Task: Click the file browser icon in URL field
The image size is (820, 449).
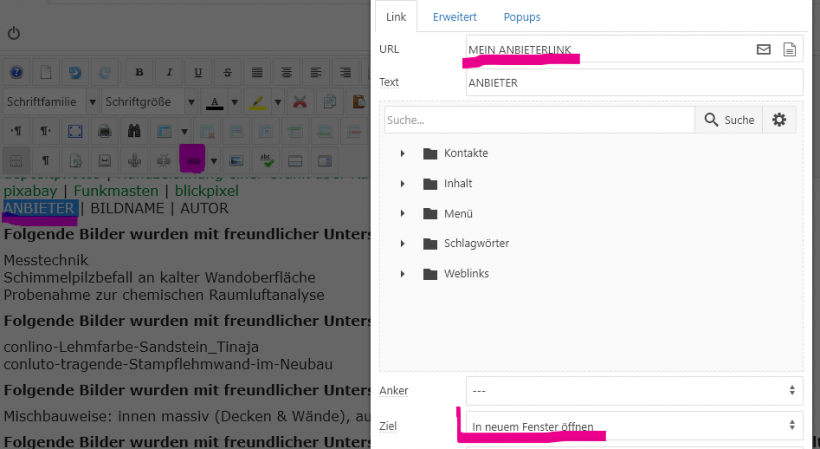Action: 790,49
